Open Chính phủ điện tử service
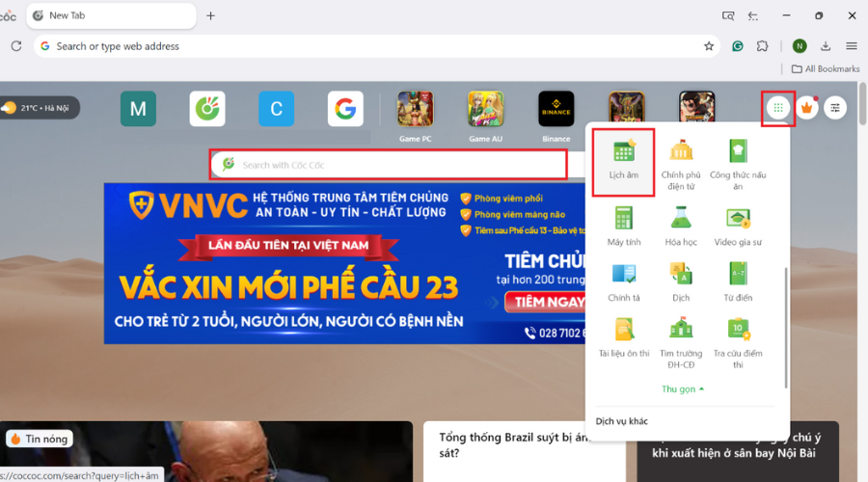This screenshot has height=482, width=868. pos(681,164)
